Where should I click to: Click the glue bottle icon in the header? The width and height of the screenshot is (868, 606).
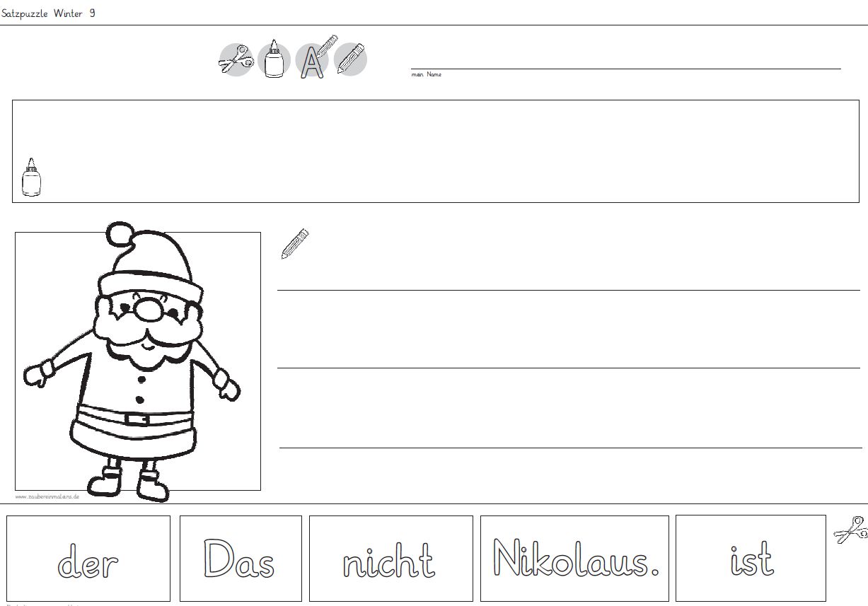click(x=274, y=59)
